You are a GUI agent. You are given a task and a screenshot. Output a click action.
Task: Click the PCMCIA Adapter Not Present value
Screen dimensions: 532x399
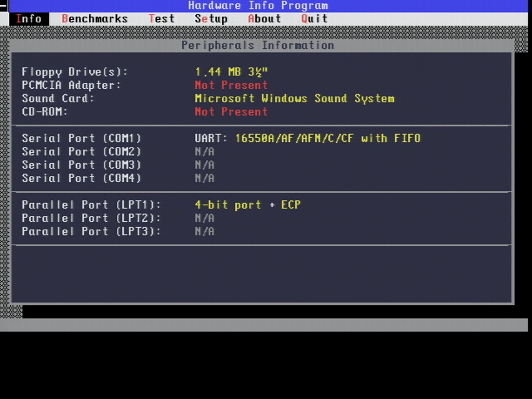click(231, 85)
